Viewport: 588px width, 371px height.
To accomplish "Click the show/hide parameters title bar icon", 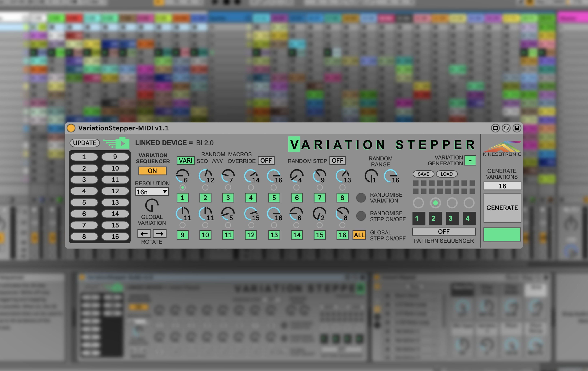I will pyautogui.click(x=495, y=128).
